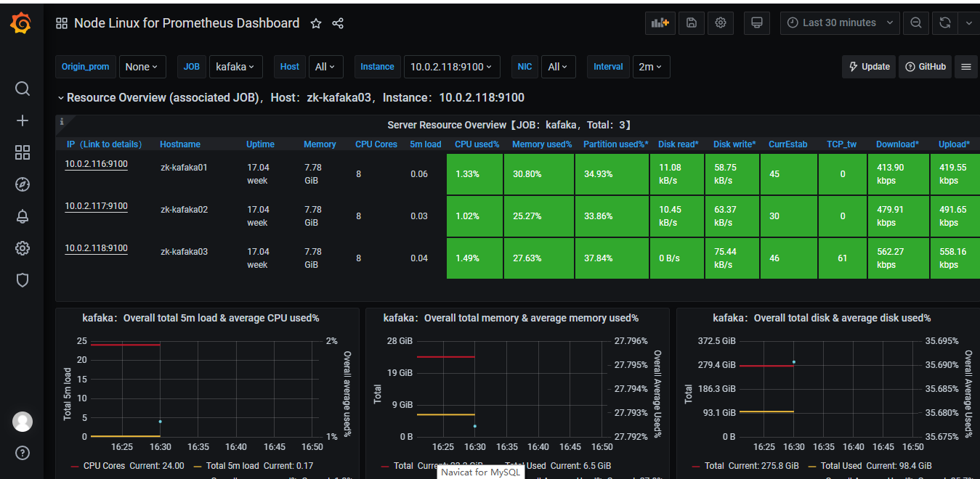Image resolution: width=980 pixels, height=479 pixels.
Task: Sort table by IP column header
Action: pos(104,144)
